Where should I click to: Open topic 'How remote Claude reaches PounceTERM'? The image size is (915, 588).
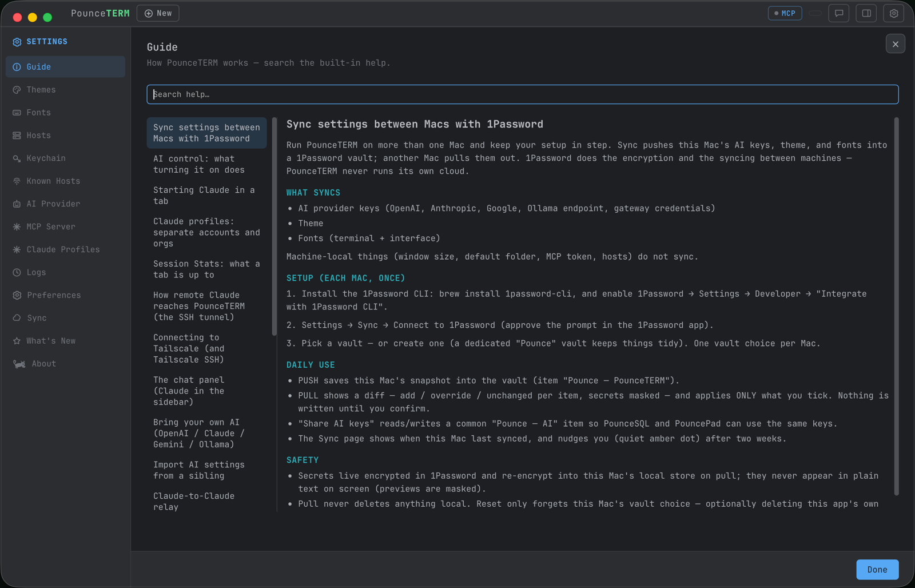[x=206, y=306]
